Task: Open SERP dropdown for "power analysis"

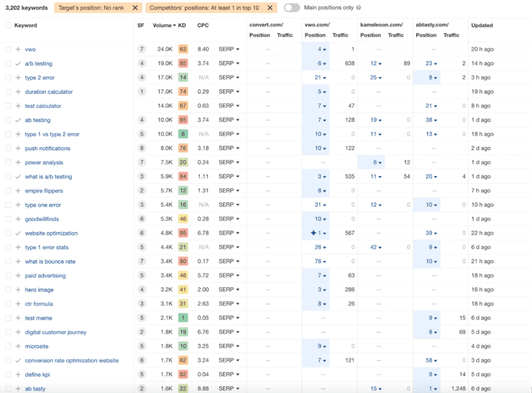Action: (x=229, y=162)
